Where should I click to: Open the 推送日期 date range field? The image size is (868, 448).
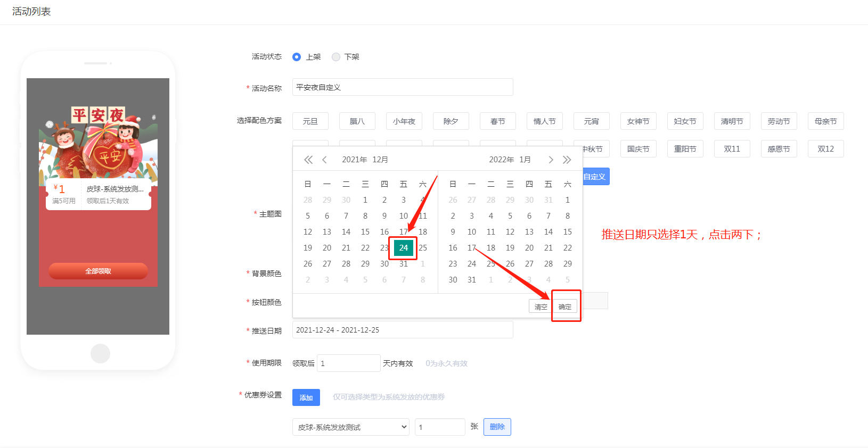tap(403, 330)
